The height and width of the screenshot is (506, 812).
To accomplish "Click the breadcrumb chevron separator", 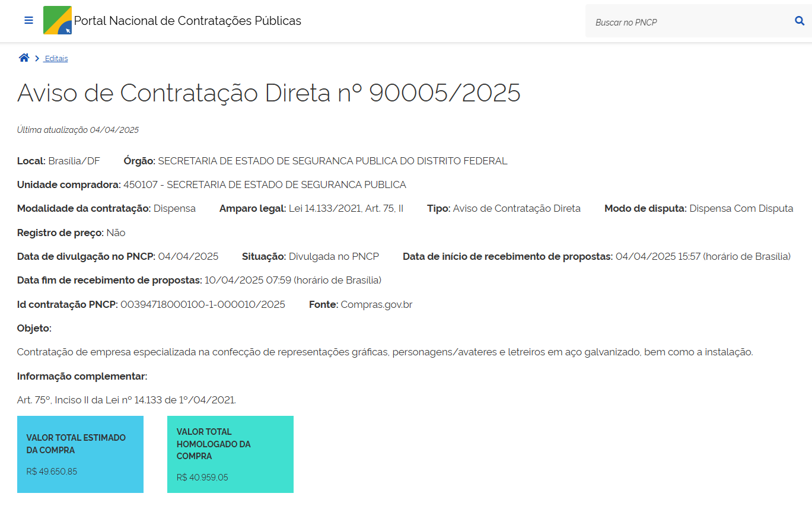I will [x=37, y=59].
